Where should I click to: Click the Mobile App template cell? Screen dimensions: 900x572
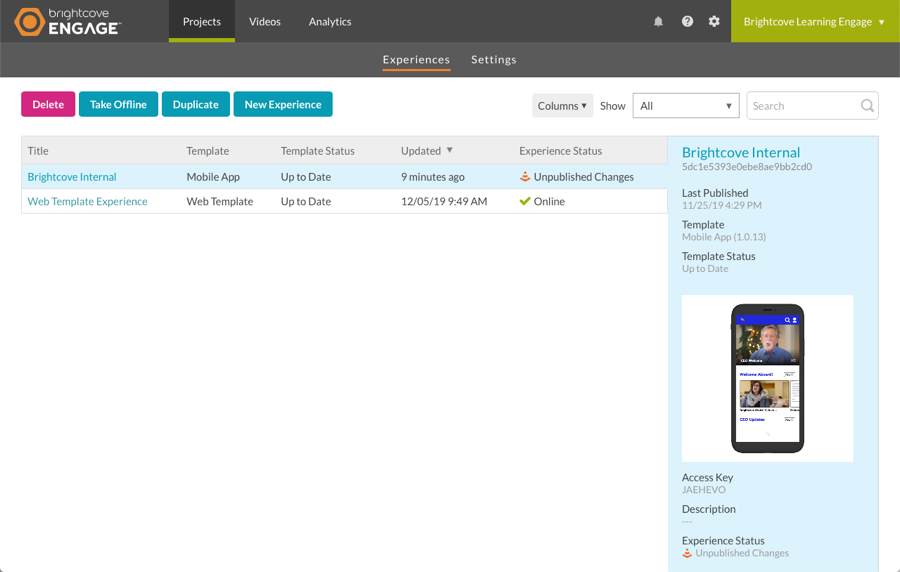213,177
